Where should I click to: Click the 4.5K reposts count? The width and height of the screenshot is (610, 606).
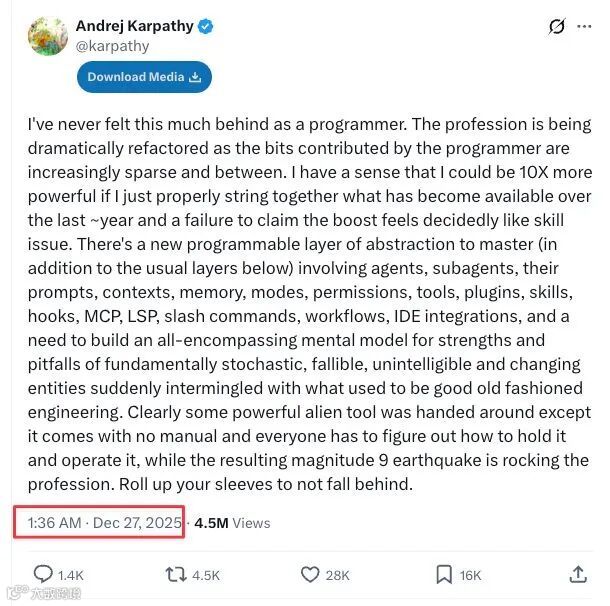tap(206, 575)
